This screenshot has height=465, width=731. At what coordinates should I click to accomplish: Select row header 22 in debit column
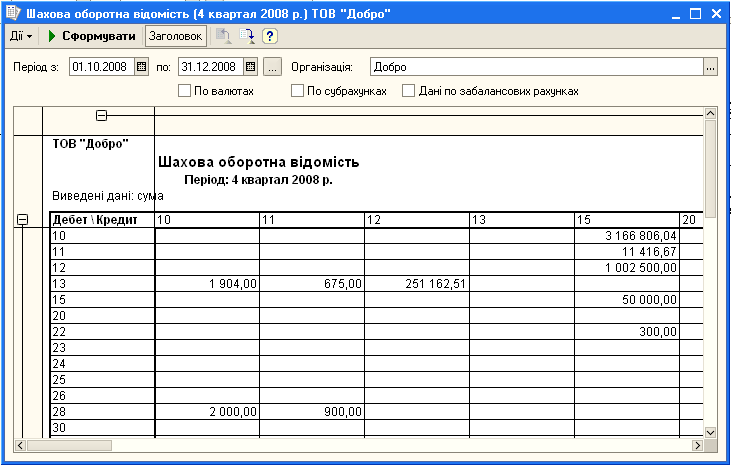pos(102,332)
